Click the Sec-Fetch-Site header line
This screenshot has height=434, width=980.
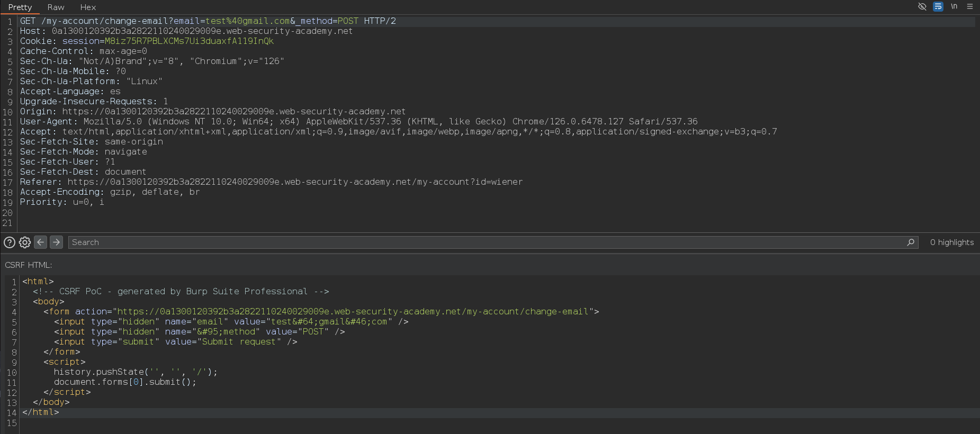(x=92, y=142)
